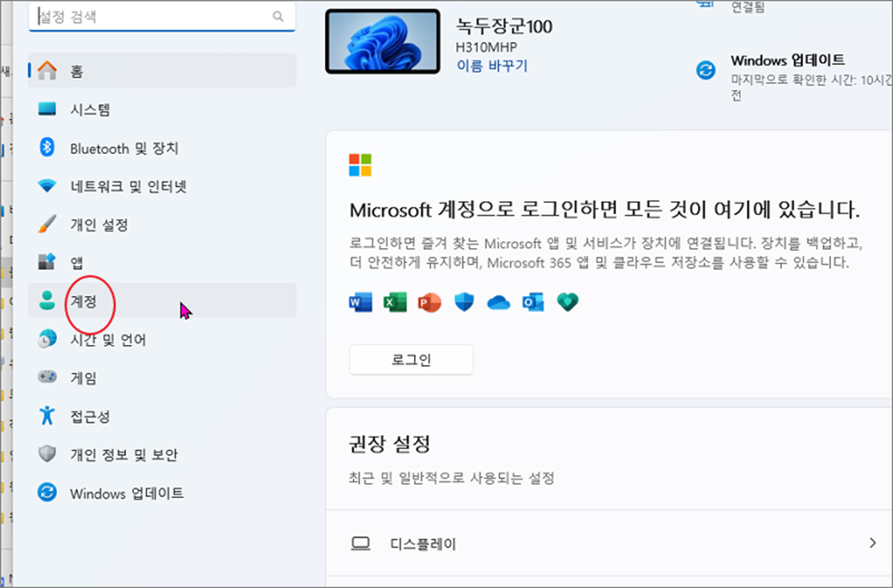Click the gamepad Gaming icon

(47, 377)
